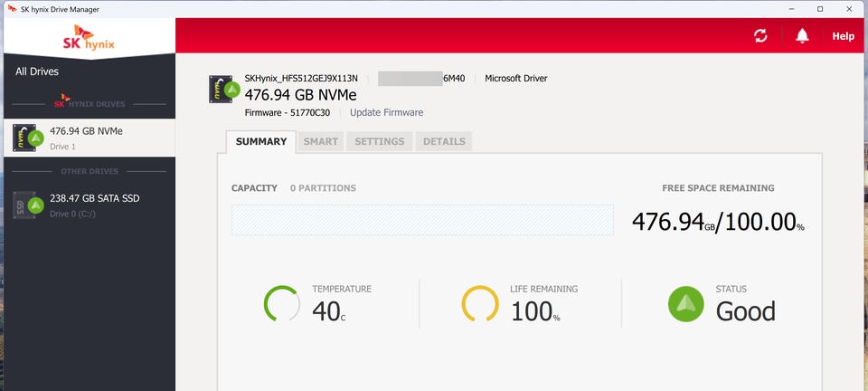Click the temperature gauge ring
Viewport: 868px width, 391px height.
click(282, 303)
